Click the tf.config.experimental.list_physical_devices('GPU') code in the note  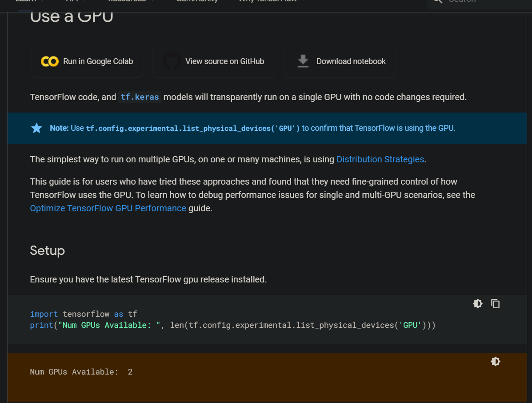pyautogui.click(x=193, y=129)
